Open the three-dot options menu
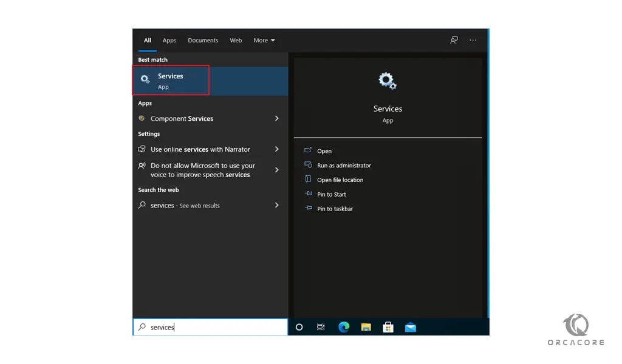Image resolution: width=622 pixels, height=364 pixels. (473, 40)
